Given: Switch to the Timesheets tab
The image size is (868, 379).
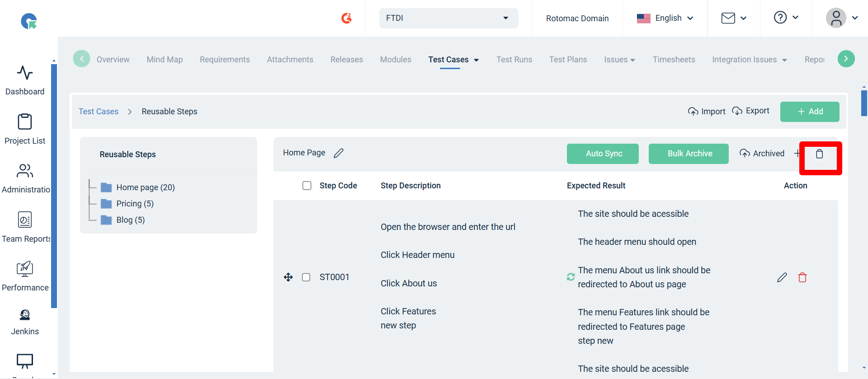Looking at the screenshot, I should 674,60.
